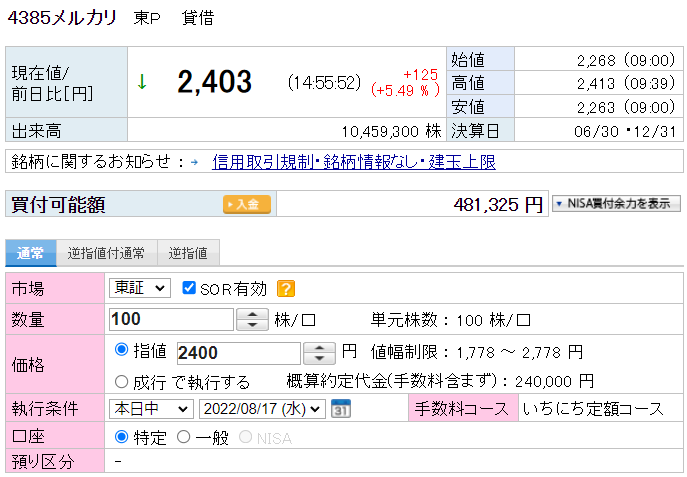Click the small arrow before the stock notice link
This screenshot has width=687, height=477.
(x=194, y=162)
